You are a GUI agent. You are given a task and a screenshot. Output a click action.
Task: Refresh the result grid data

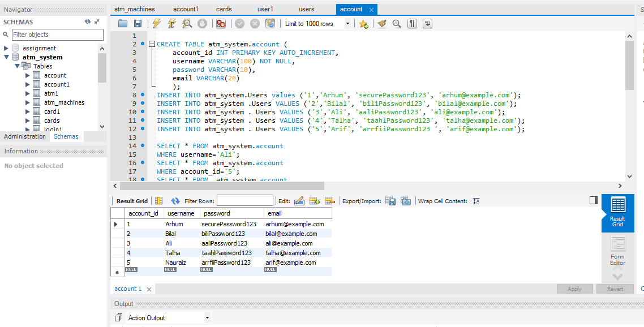175,201
